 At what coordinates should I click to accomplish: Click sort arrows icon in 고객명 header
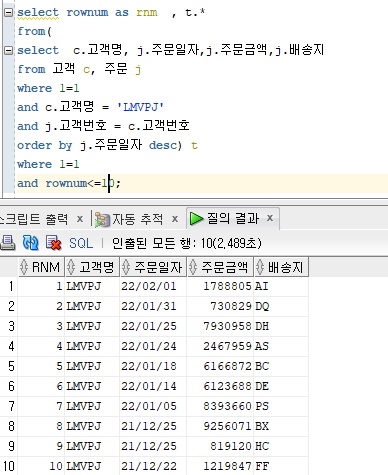click(x=71, y=267)
